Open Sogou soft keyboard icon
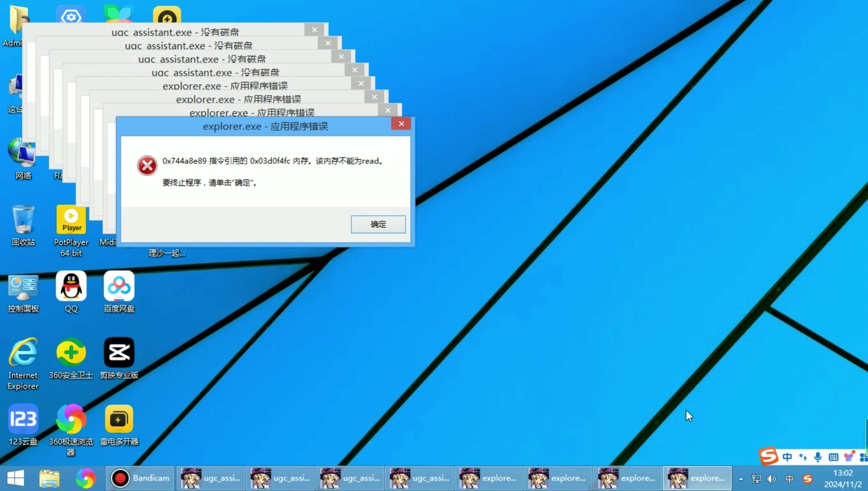 pos(833,457)
